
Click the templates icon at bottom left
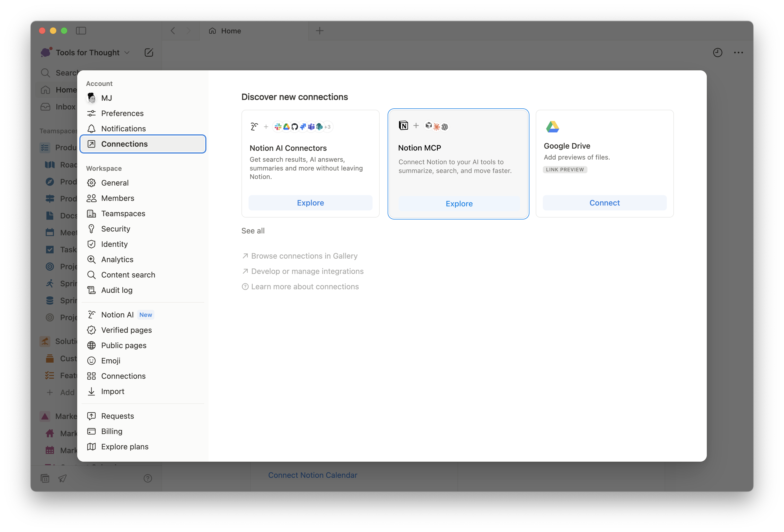pyautogui.click(x=45, y=478)
